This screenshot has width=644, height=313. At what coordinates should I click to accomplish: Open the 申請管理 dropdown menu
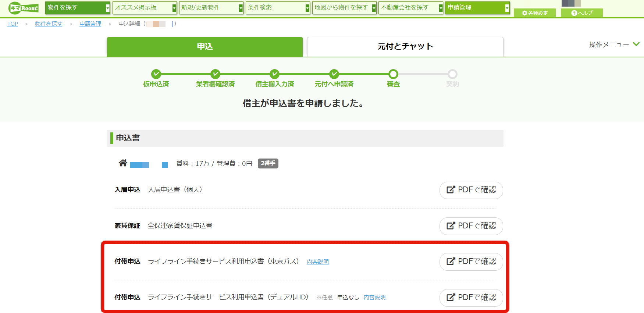coord(477,8)
